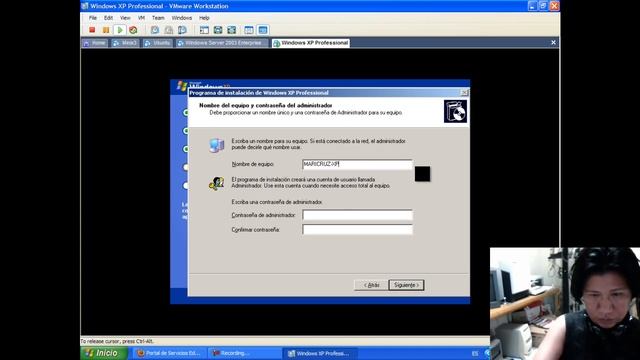Click the Reset virtual machine icon
This screenshot has width=640, height=360.
point(133,30)
